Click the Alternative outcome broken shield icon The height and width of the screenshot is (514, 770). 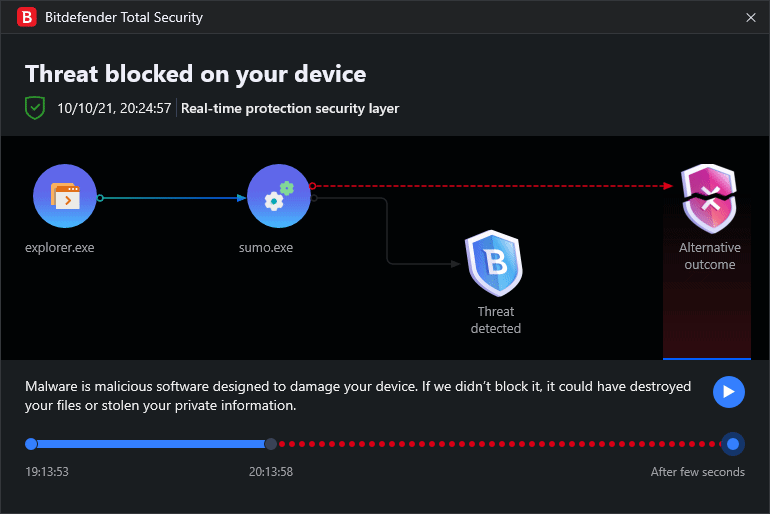(x=708, y=199)
